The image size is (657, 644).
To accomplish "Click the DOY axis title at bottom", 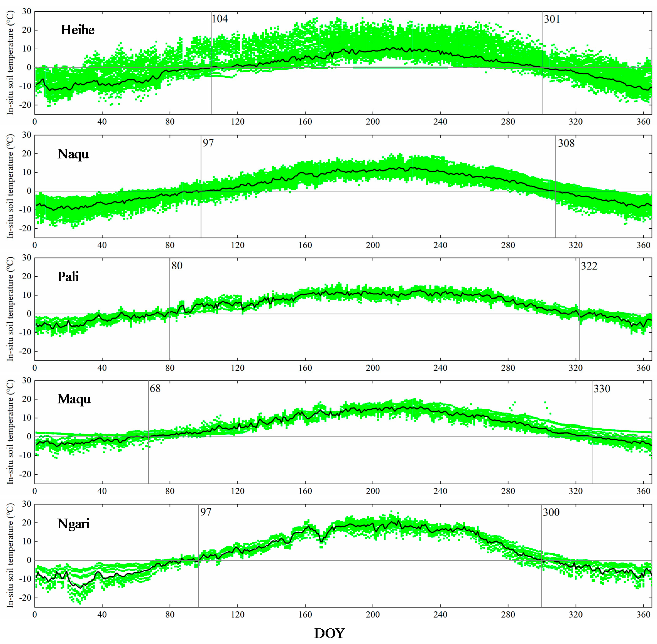I will (x=329, y=633).
